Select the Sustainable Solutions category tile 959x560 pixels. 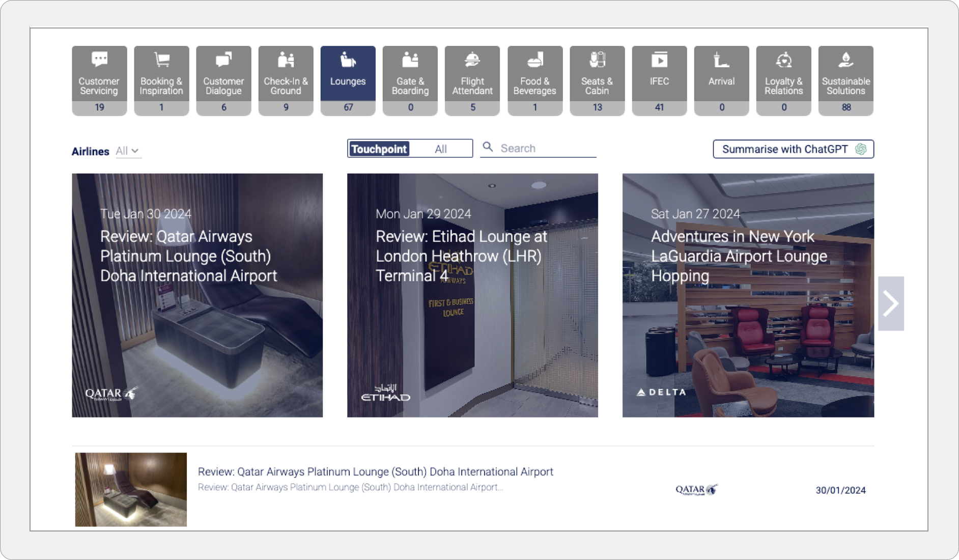pyautogui.click(x=845, y=80)
